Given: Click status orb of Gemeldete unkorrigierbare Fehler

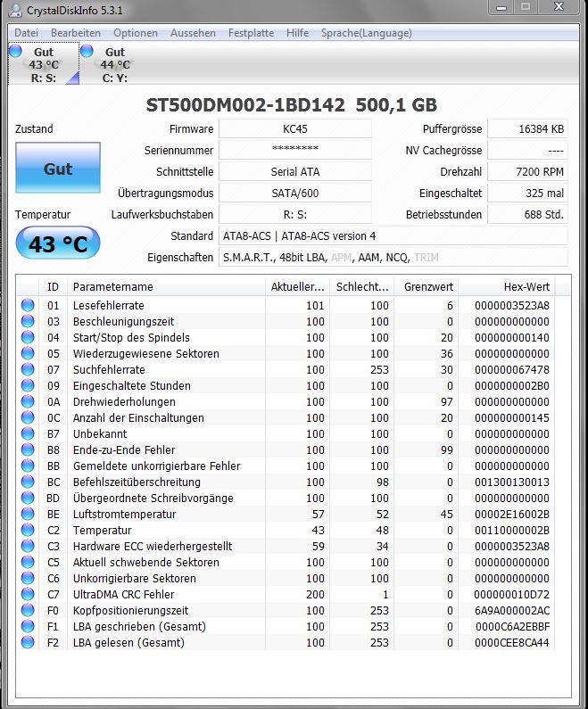Looking at the screenshot, I should point(28,466).
